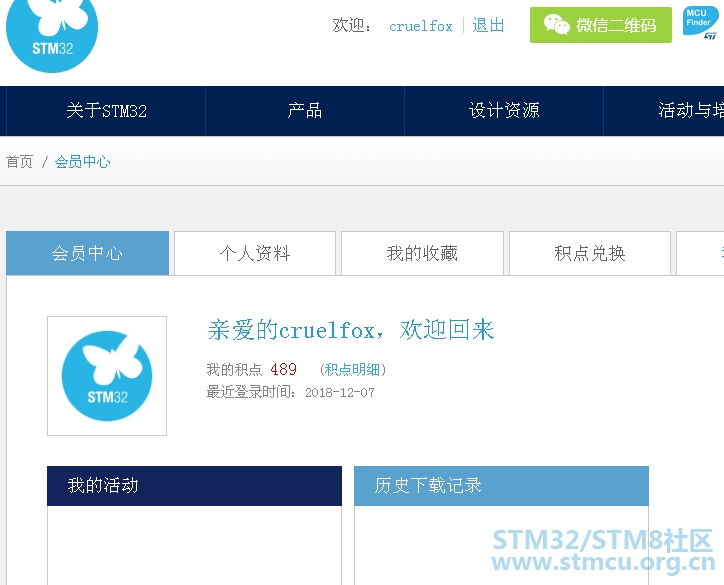Screen dimensions: 724x585
Task: Open the 关于STM32 menu
Action: point(106,111)
